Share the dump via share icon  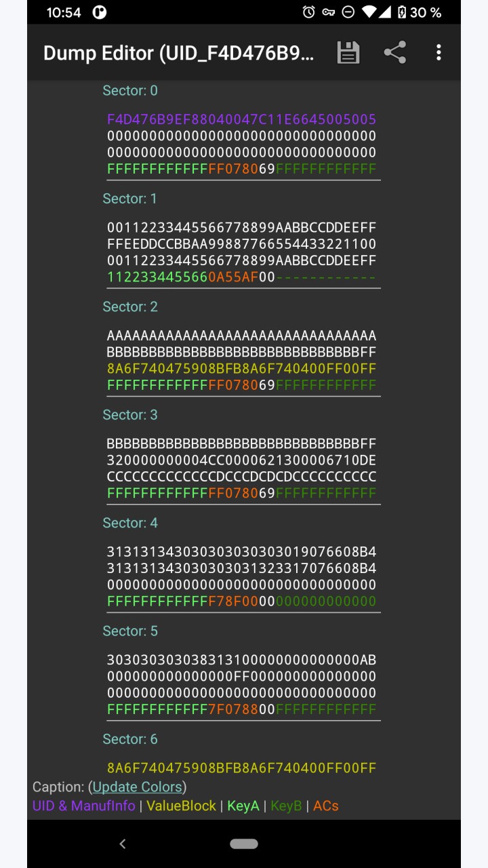click(394, 53)
